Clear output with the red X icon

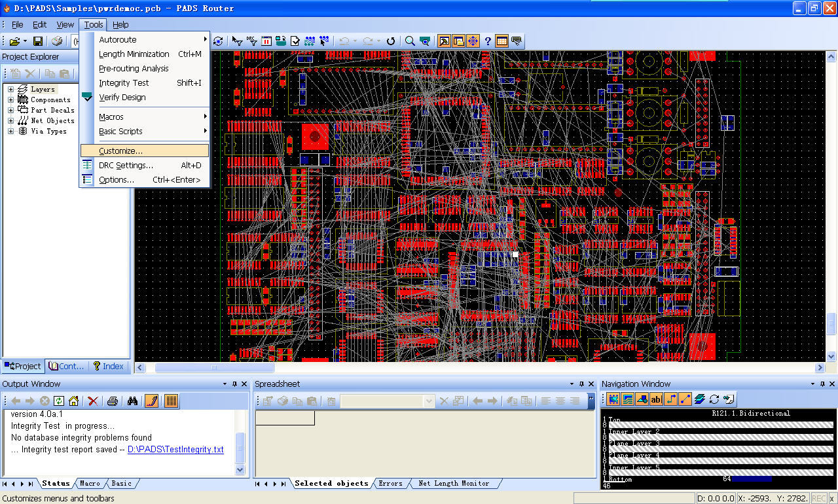(x=93, y=401)
